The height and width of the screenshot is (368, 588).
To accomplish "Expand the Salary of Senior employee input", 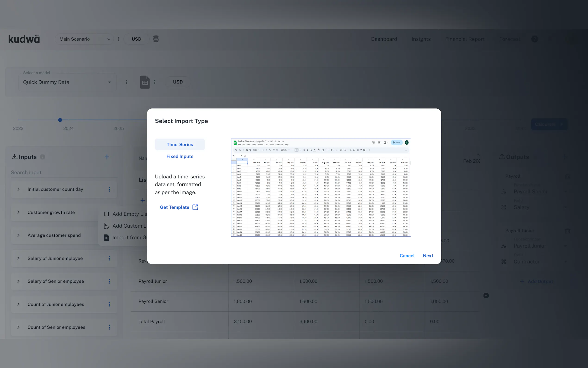I will point(19,281).
